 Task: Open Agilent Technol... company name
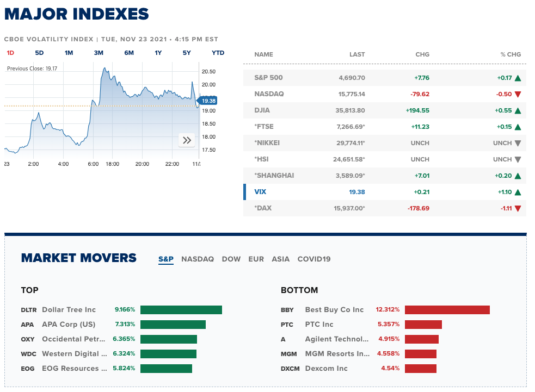click(337, 339)
